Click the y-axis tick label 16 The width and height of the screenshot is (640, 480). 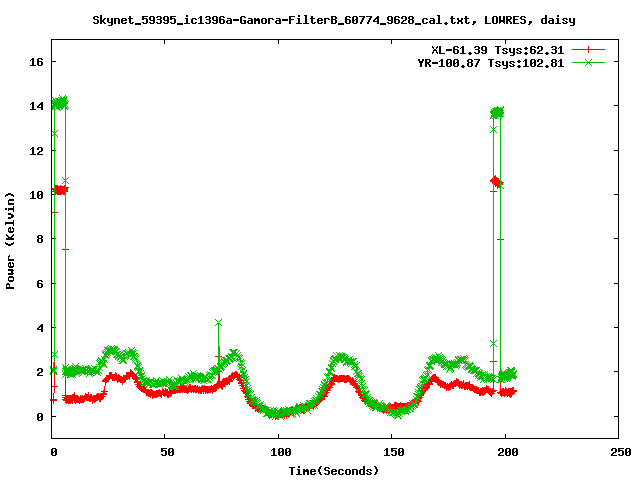[36, 62]
